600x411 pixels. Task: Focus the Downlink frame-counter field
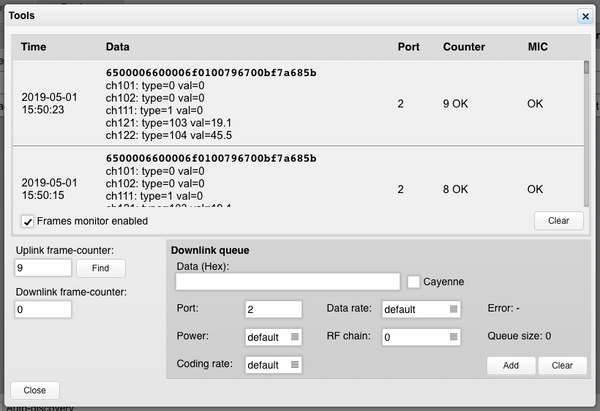point(43,309)
